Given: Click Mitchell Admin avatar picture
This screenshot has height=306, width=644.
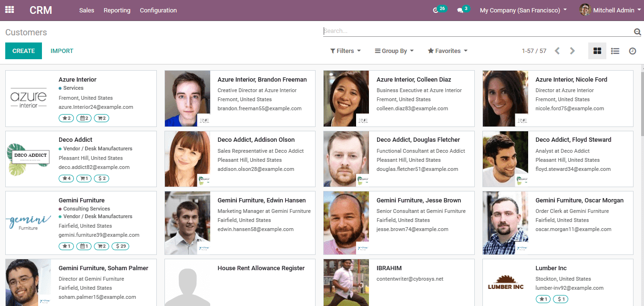Looking at the screenshot, I should pyautogui.click(x=585, y=10).
